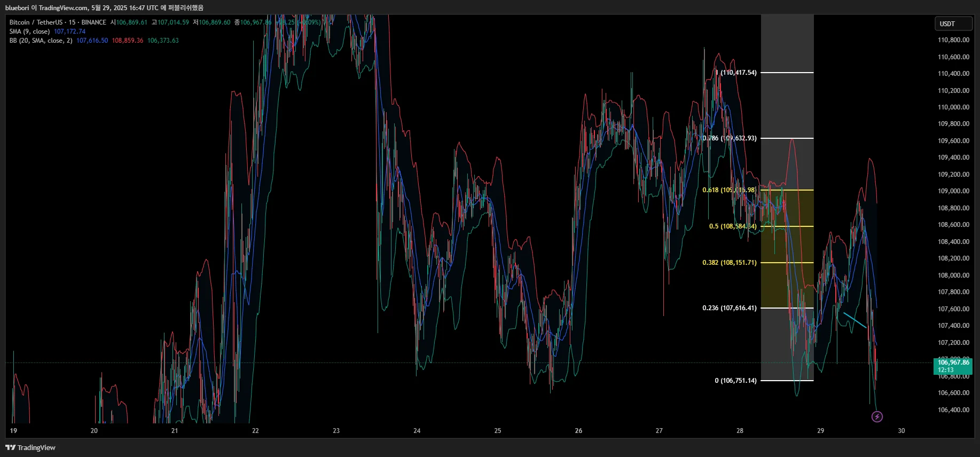The image size is (980, 457).
Task: Click the bluebori publisher header text
Action: pos(104,7)
